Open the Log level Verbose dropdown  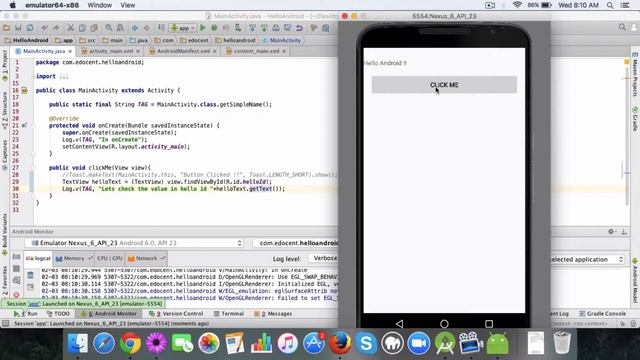click(x=324, y=258)
